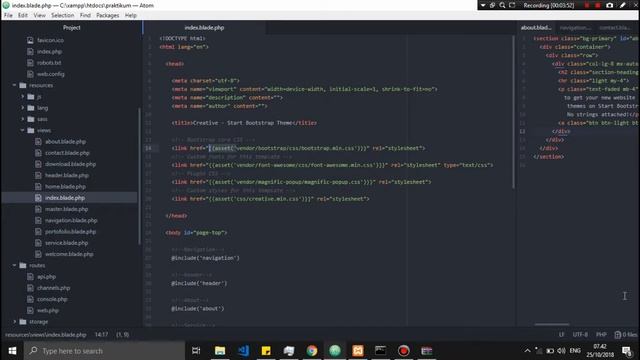Change the UTF-8 encoding setting
Screen dimensions: 640x360
tap(580, 335)
